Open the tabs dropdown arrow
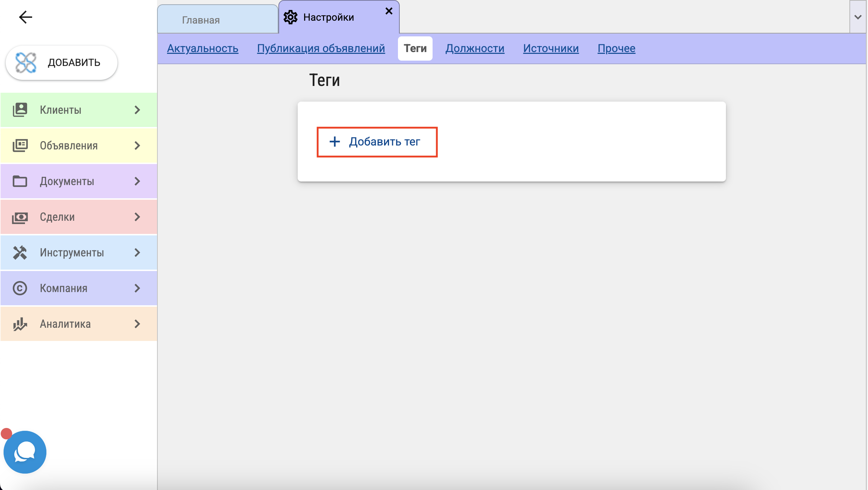The height and width of the screenshot is (490, 868). point(858,17)
